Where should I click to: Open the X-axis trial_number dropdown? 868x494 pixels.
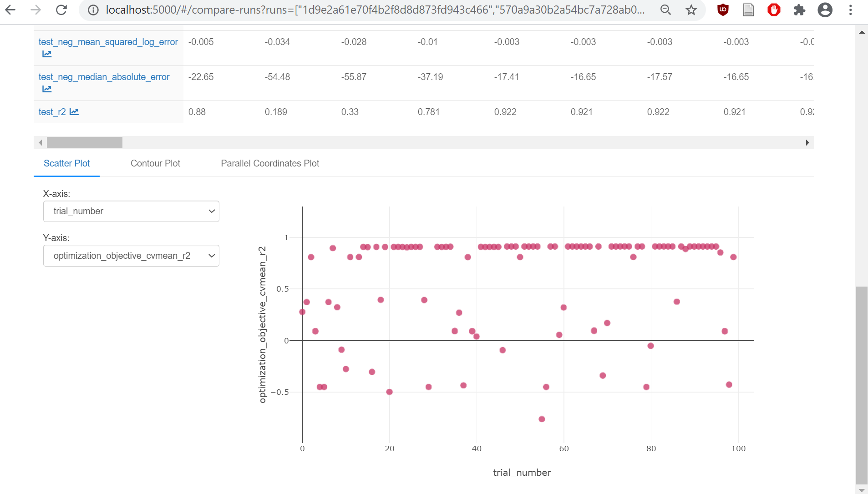pyautogui.click(x=131, y=212)
